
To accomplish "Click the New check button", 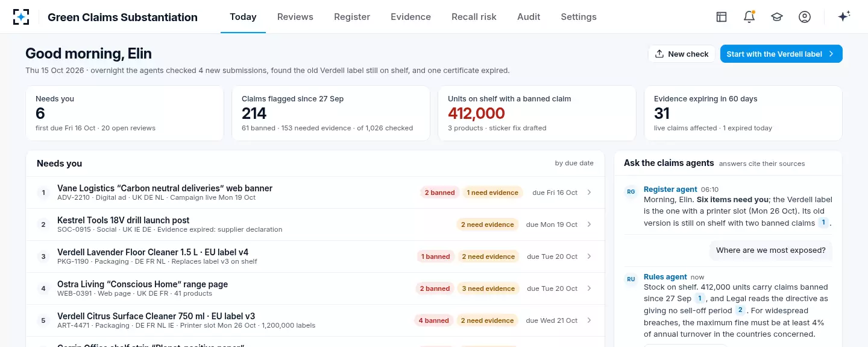I will [x=682, y=54].
